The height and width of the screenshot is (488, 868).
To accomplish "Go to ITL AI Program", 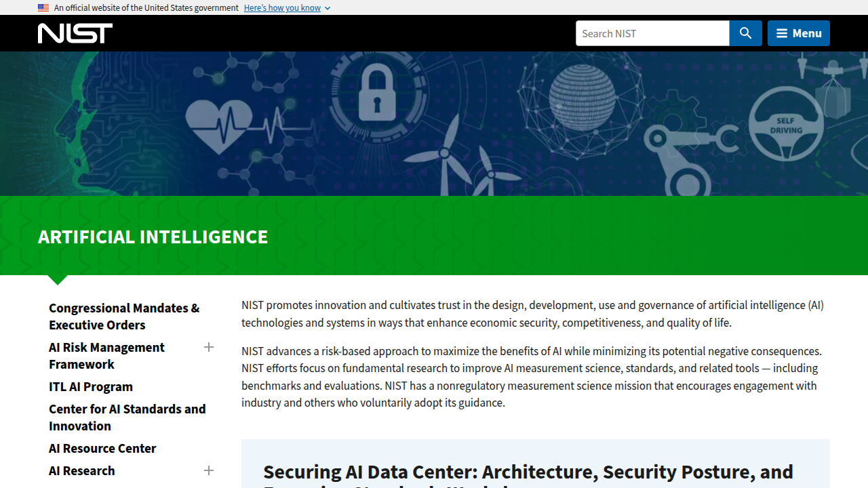I will pyautogui.click(x=91, y=386).
